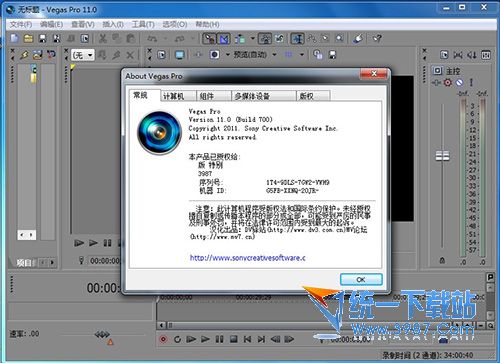Switch to the 版权 tab in About dialog
This screenshot has width=500, height=363.
pyautogui.click(x=313, y=96)
